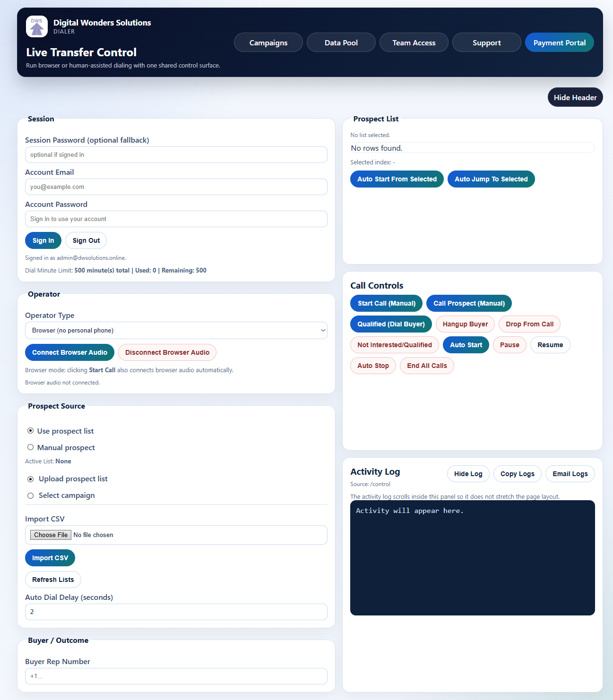Viewport: 613px width, 700px height.
Task: Open the Operator Type dropdown
Action: (x=176, y=330)
